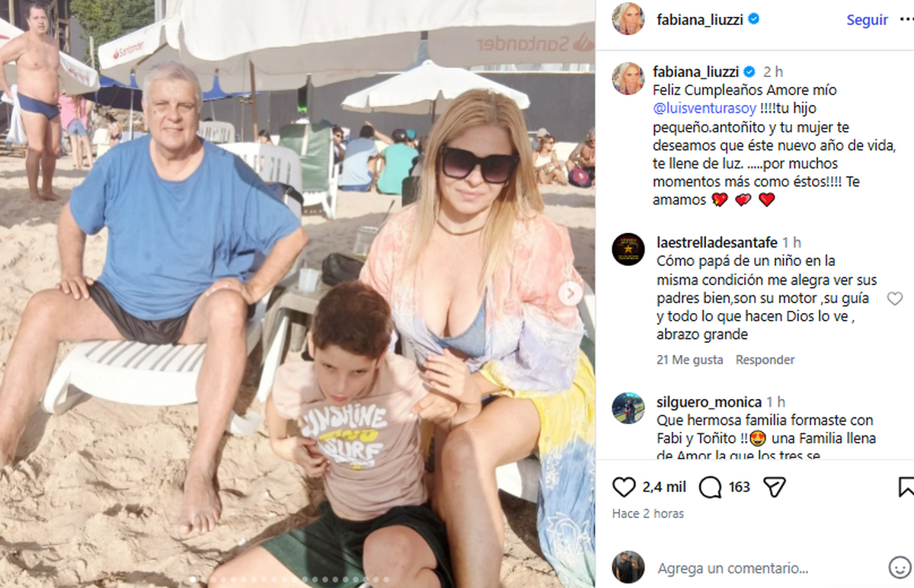Share post with paper plane icon

[774, 487]
